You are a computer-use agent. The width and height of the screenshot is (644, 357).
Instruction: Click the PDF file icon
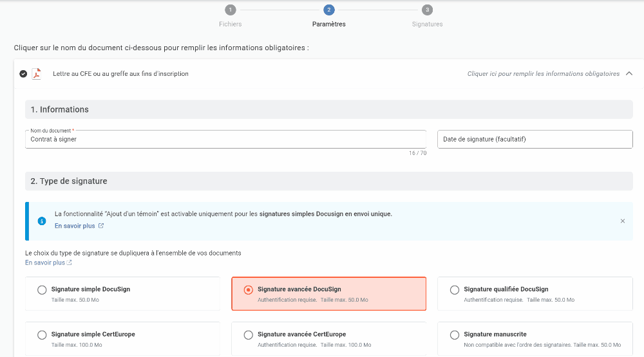[37, 74]
